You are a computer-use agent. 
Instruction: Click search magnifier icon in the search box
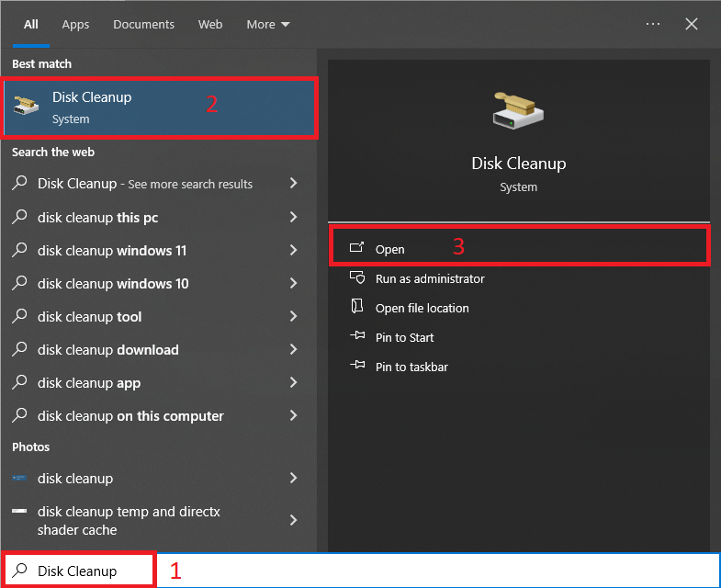pos(20,571)
